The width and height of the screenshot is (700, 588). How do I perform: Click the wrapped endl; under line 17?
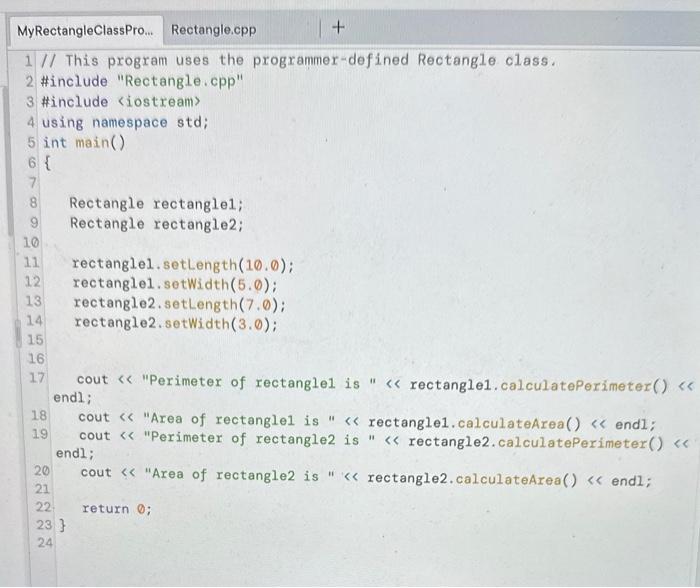[x=73, y=397]
